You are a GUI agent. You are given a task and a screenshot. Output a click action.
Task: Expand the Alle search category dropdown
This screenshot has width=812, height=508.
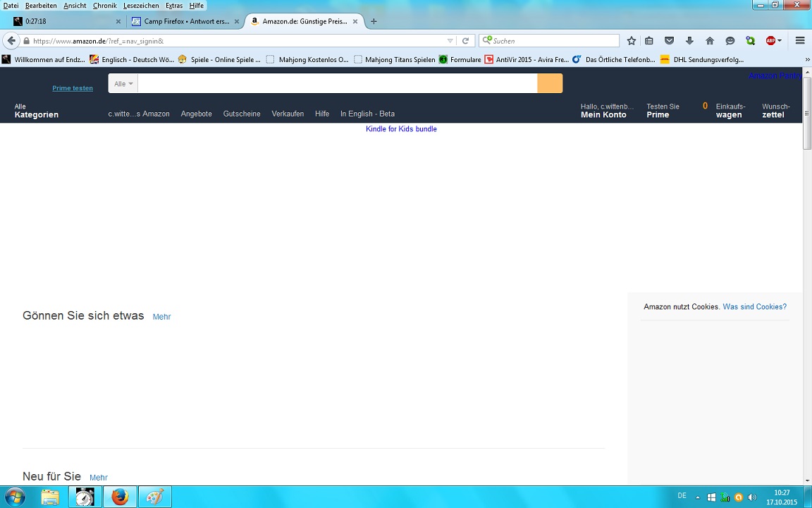tap(123, 83)
